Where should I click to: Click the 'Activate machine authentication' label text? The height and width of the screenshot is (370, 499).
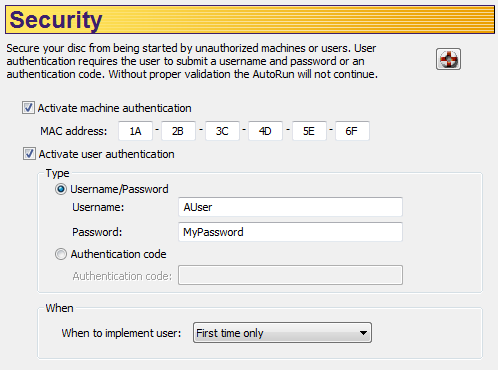click(114, 108)
